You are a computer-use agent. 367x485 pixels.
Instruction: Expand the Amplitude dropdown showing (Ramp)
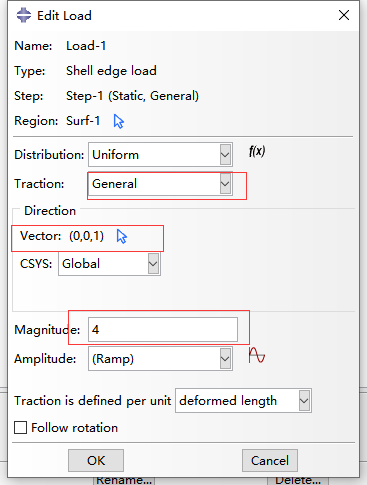point(160,359)
